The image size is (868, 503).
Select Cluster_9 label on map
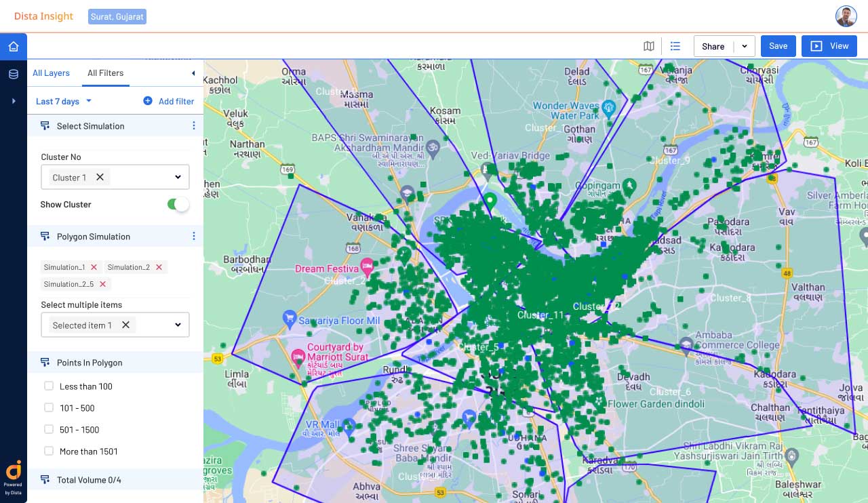pos(669,160)
